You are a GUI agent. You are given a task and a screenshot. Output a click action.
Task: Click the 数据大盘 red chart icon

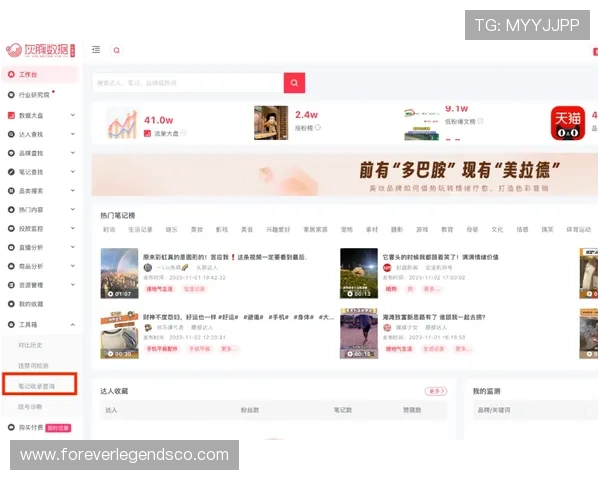point(11,115)
